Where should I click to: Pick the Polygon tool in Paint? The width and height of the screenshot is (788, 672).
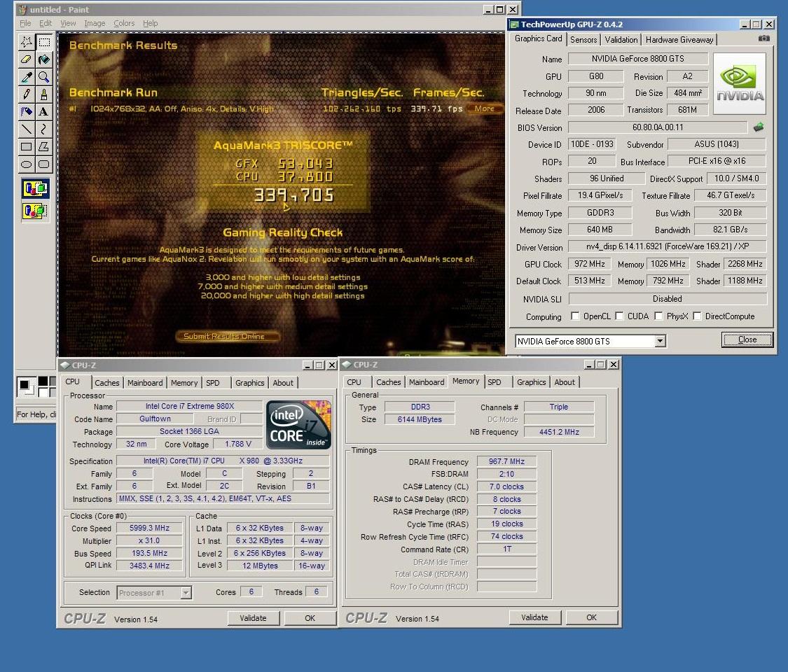point(44,147)
